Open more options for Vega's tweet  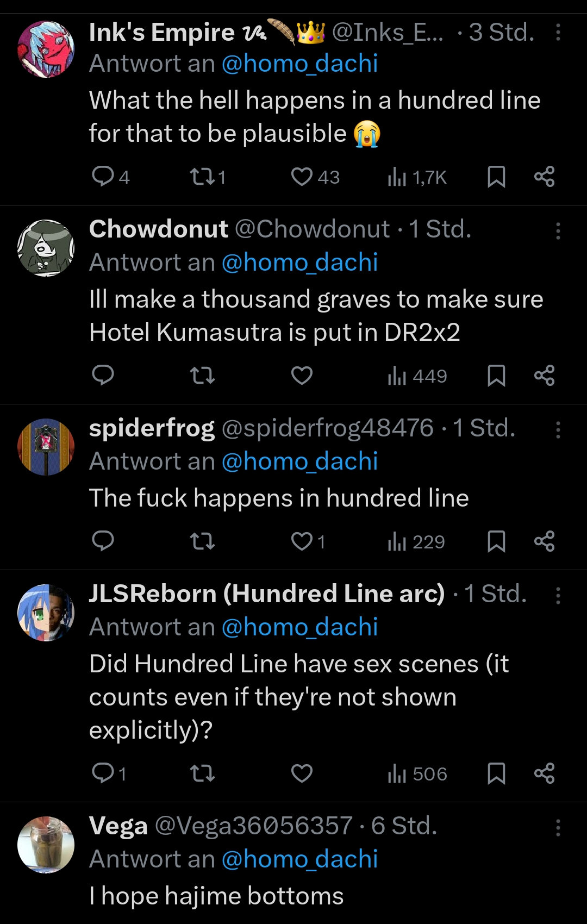pyautogui.click(x=558, y=828)
